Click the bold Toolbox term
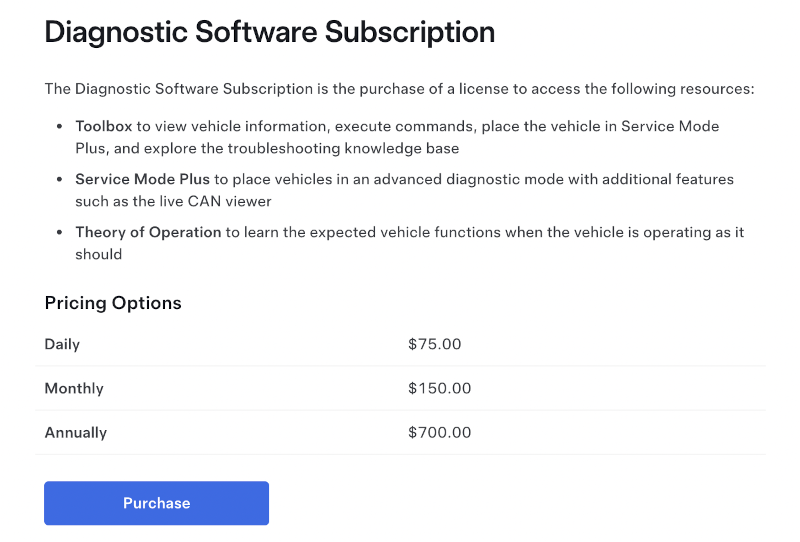This screenshot has height=542, width=800. point(104,126)
